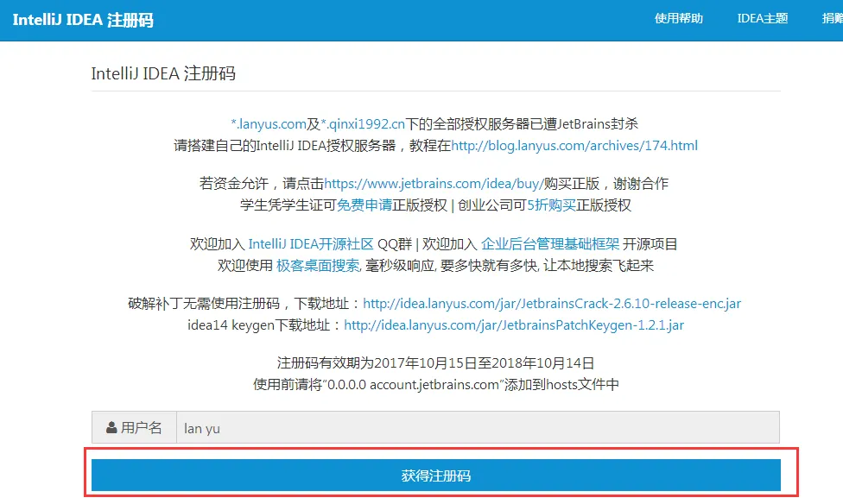This screenshot has width=843, height=504.
Task: Open the 极客桌面搜索 link
Action: [x=318, y=266]
